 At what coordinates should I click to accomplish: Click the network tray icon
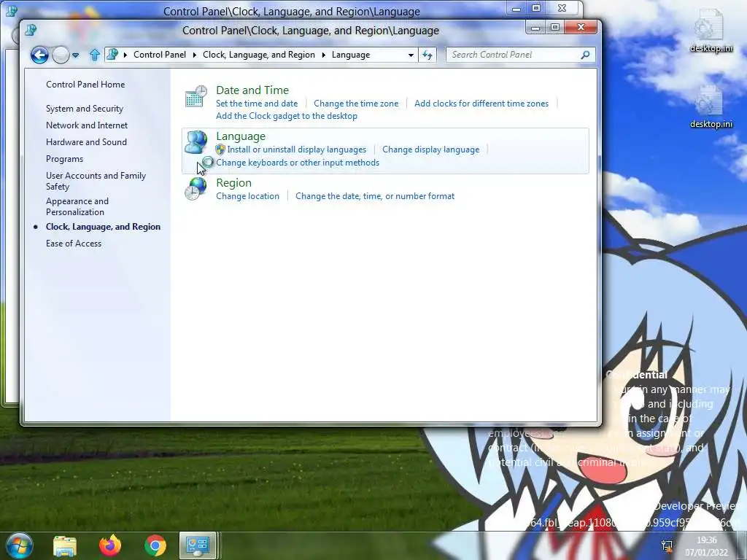pyautogui.click(x=667, y=546)
